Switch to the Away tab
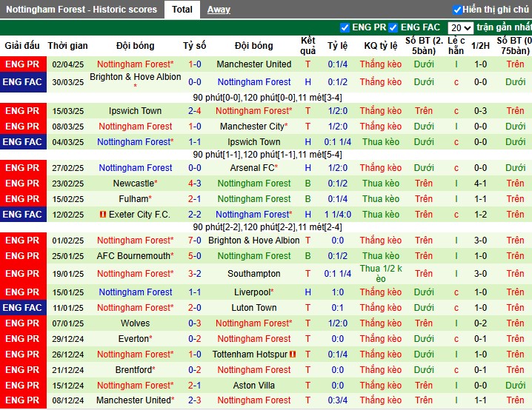The height and width of the screenshot is (410, 532). [x=219, y=10]
